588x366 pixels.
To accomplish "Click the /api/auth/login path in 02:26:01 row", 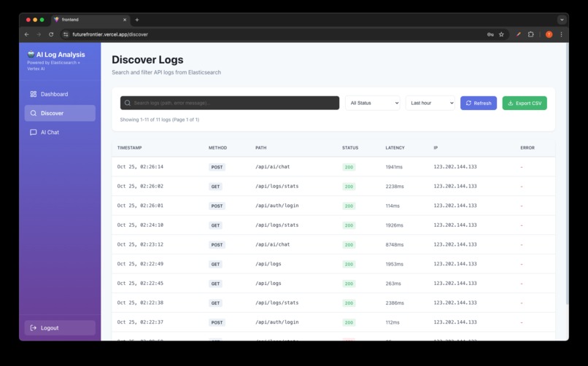I will [x=277, y=206].
